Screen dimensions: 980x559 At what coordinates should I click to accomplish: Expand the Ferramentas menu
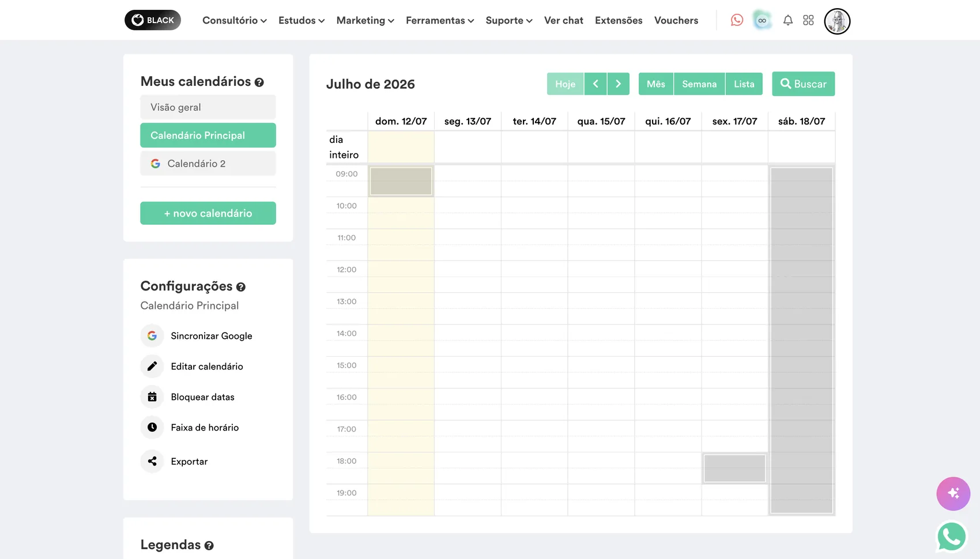coord(440,20)
